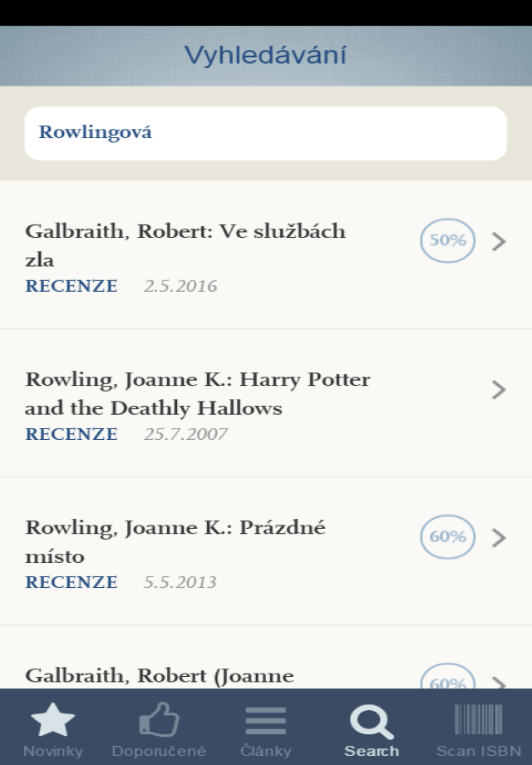Open Deathly Hallows chevron arrow
Screen dimensions: 532x765
(499, 390)
